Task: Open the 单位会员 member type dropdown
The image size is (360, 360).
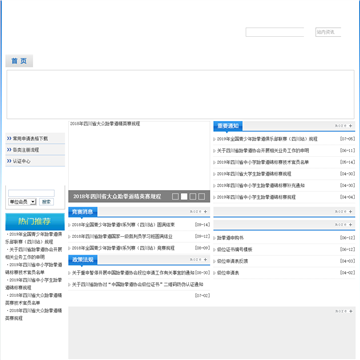Action: pos(22,202)
